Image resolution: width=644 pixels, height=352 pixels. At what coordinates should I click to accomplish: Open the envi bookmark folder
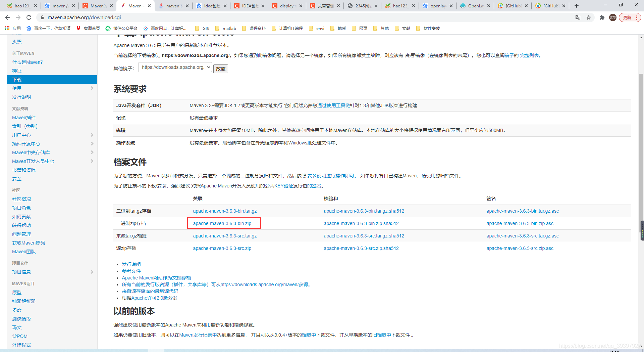[x=316, y=28]
